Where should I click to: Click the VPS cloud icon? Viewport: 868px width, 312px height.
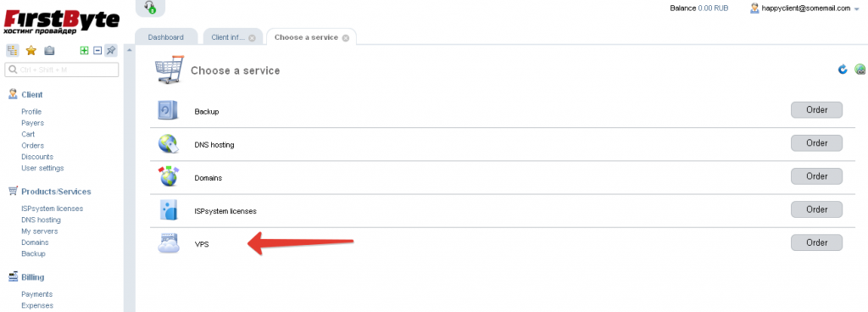169,242
